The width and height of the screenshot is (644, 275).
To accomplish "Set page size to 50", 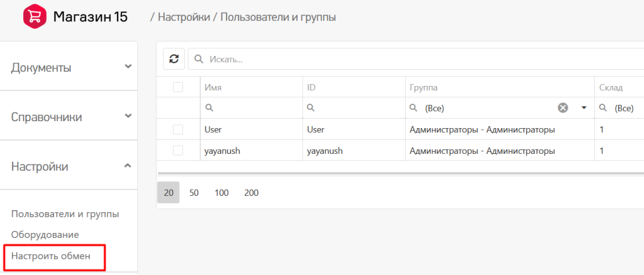I will click(x=194, y=193).
